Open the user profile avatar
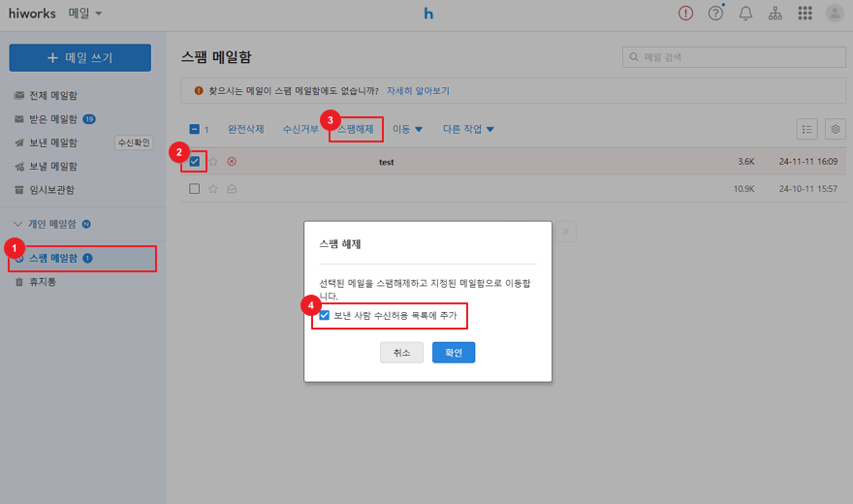Image resolution: width=853 pixels, height=504 pixels. tap(834, 14)
